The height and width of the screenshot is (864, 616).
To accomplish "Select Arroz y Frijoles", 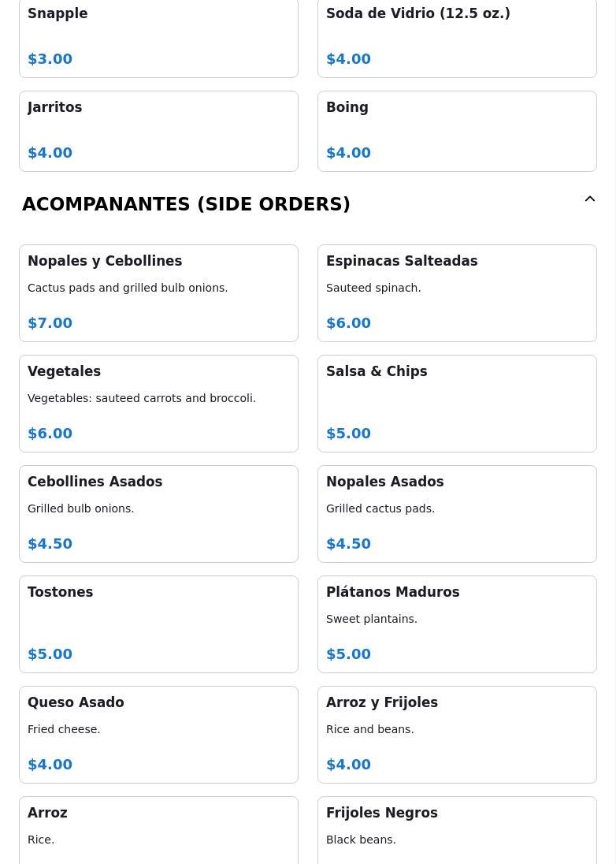I will pos(457,734).
